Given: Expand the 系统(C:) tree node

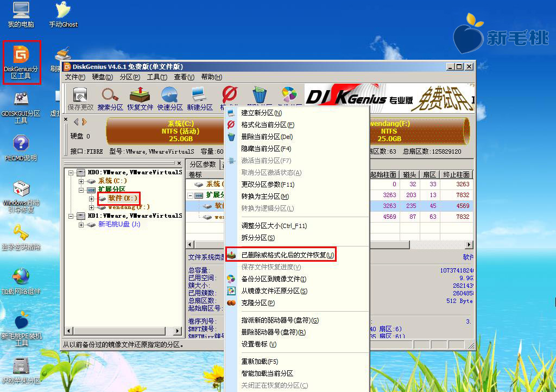Looking at the screenshot, I should point(81,181).
